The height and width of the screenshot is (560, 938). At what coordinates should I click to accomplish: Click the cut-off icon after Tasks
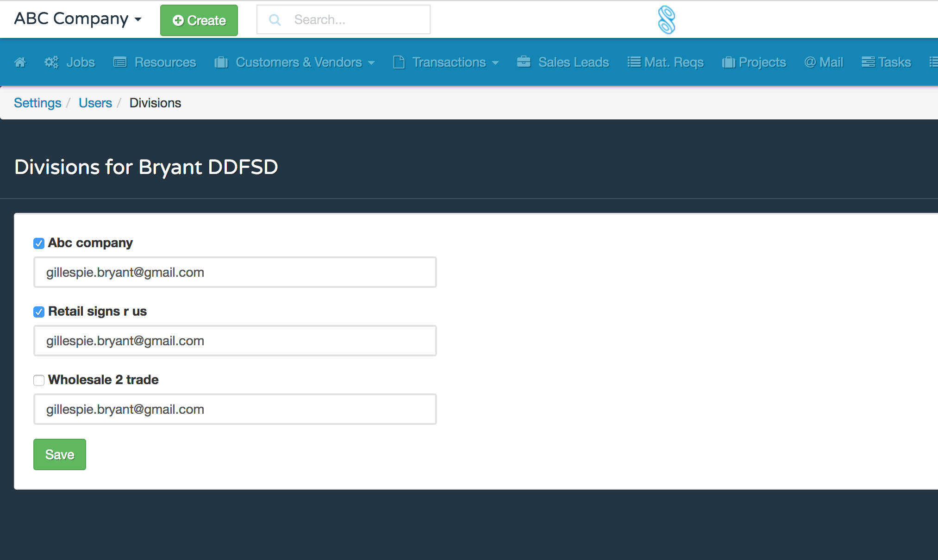pos(933,62)
